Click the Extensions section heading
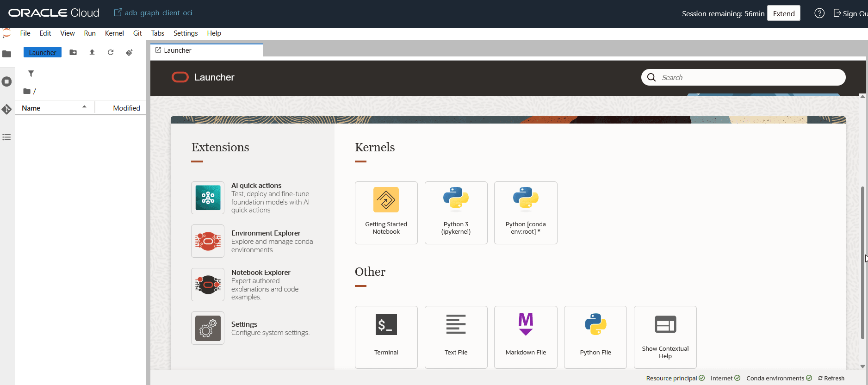The image size is (868, 385). click(x=220, y=147)
